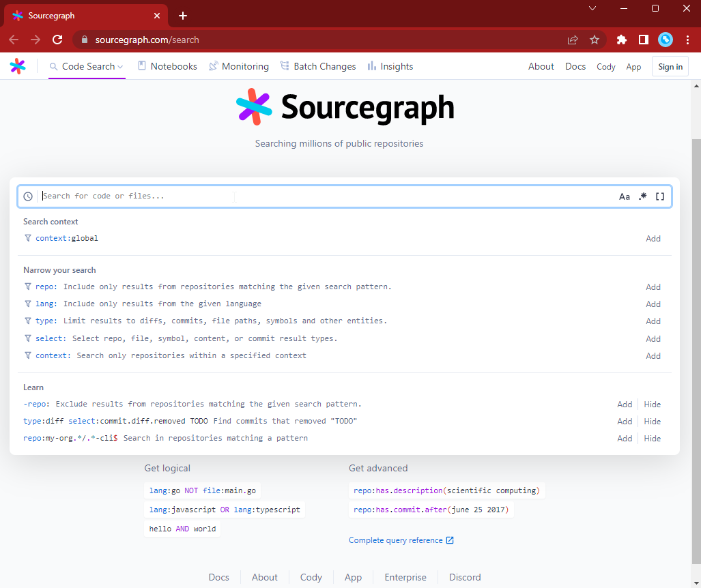Share this page icon in address bar
This screenshot has width=701, height=588.
tap(573, 40)
